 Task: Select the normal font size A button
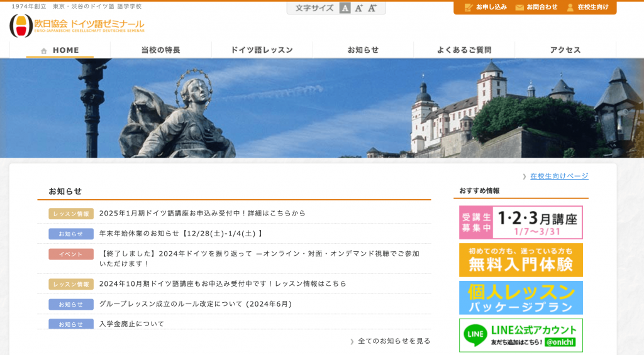click(x=345, y=8)
